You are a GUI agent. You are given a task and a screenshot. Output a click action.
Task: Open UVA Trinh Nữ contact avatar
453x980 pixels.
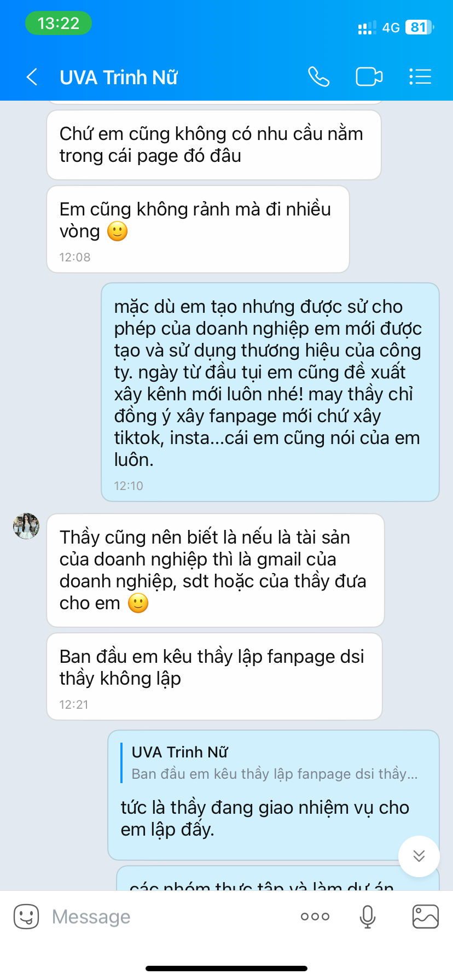(26, 526)
